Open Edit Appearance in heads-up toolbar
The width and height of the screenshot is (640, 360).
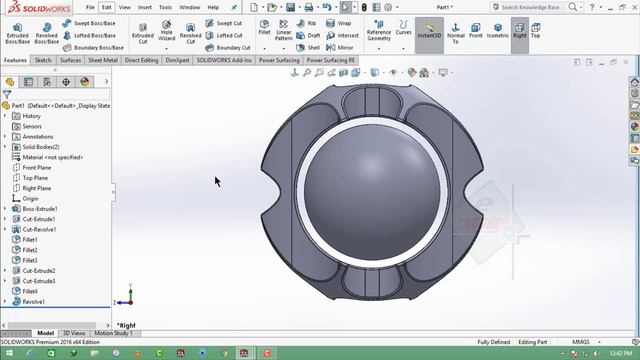click(x=412, y=73)
